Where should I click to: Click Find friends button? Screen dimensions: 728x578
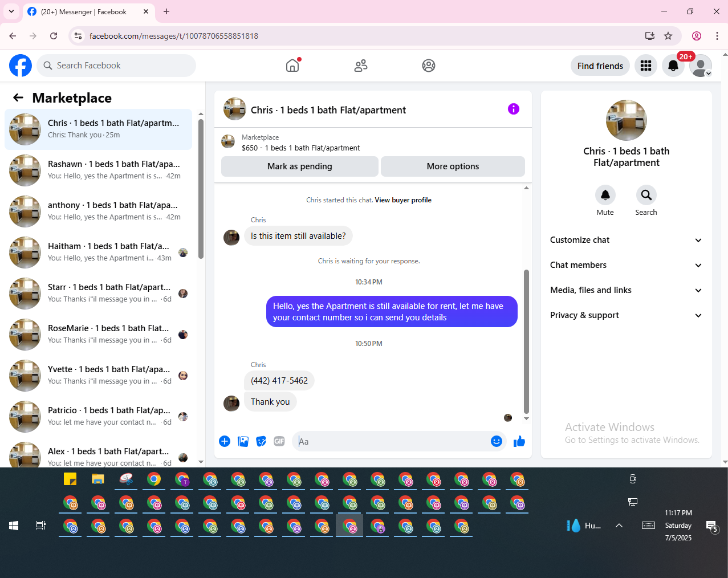[x=600, y=66]
